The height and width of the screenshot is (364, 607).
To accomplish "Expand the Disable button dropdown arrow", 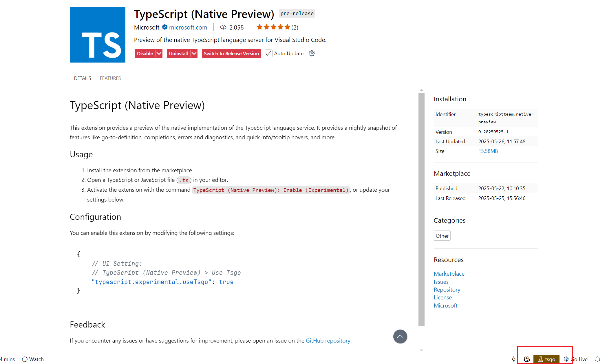I will click(x=159, y=53).
